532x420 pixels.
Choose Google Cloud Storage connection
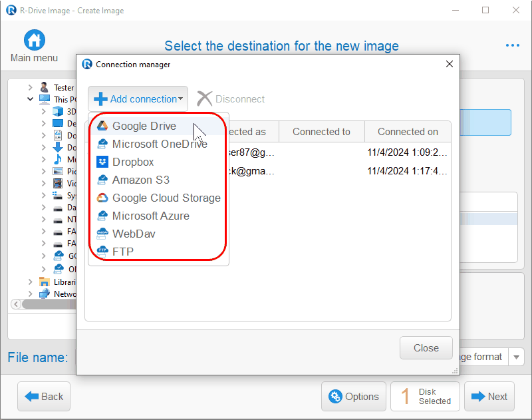coord(158,198)
